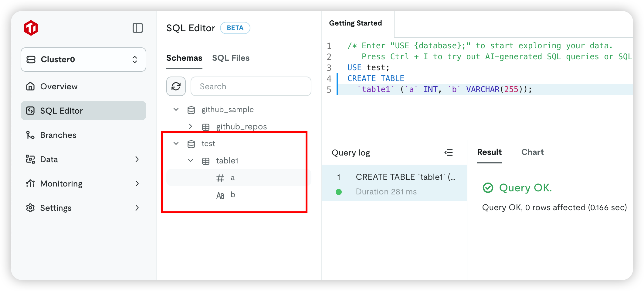Click the string column b icon

tap(220, 195)
